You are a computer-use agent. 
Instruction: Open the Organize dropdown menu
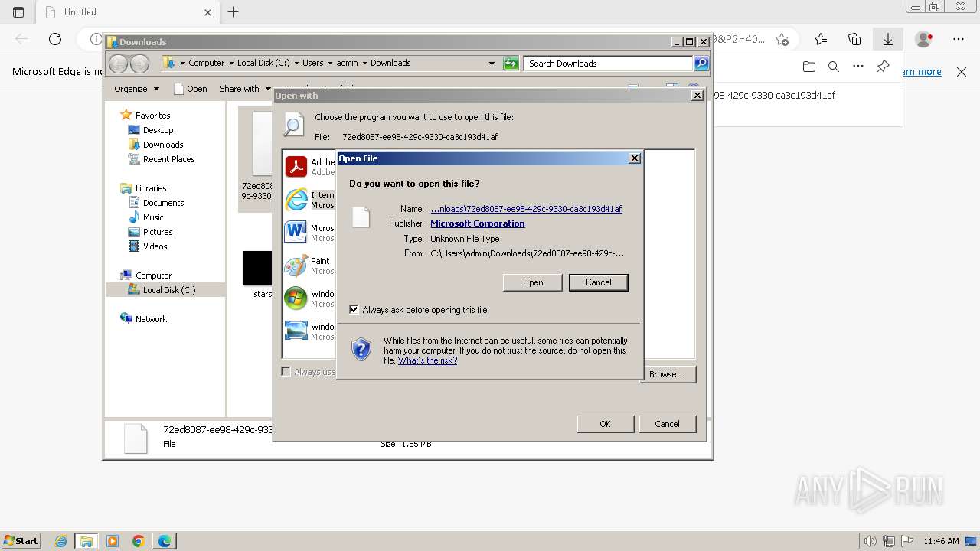point(136,89)
